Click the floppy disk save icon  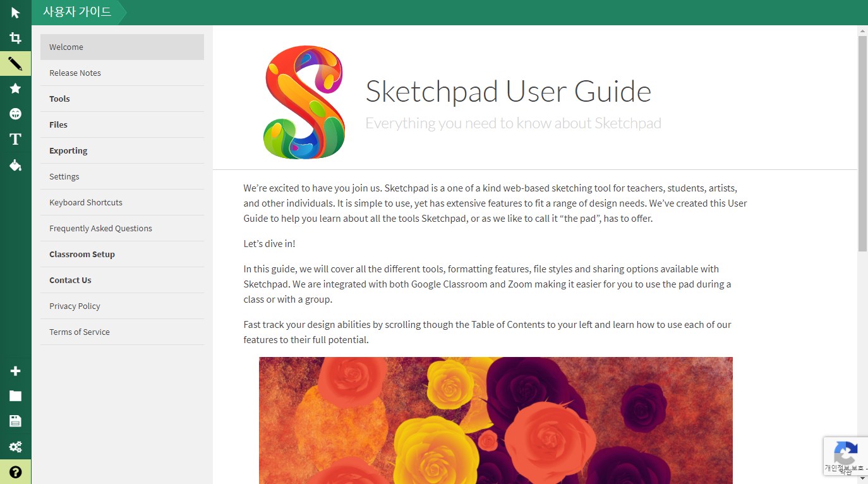pos(15,421)
